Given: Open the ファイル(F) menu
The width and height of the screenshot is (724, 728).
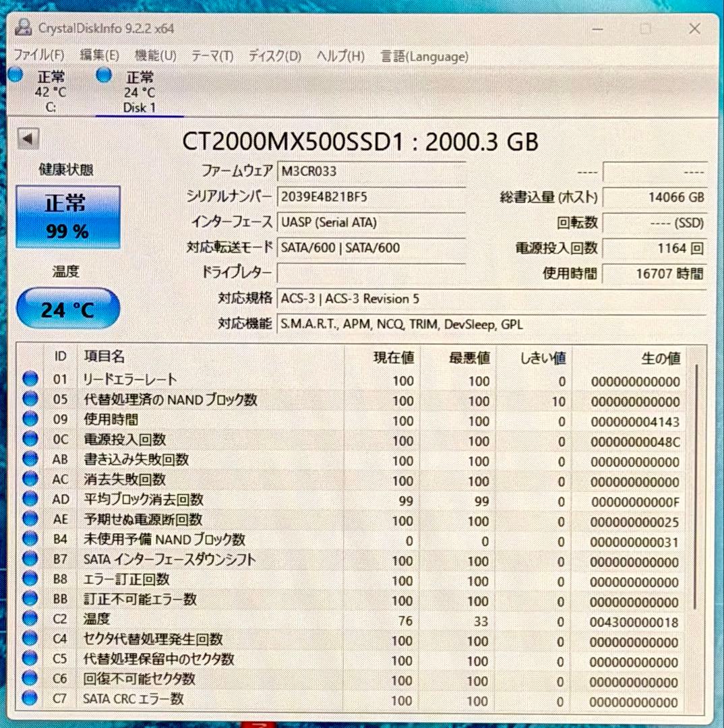Looking at the screenshot, I should click(39, 56).
